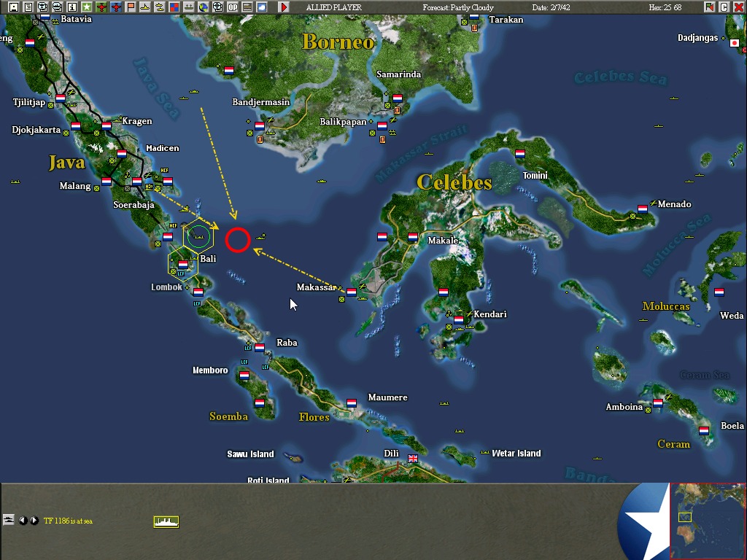This screenshot has height=560, width=747.
Task: Click the Soerabaja city label
Action: [x=133, y=205]
